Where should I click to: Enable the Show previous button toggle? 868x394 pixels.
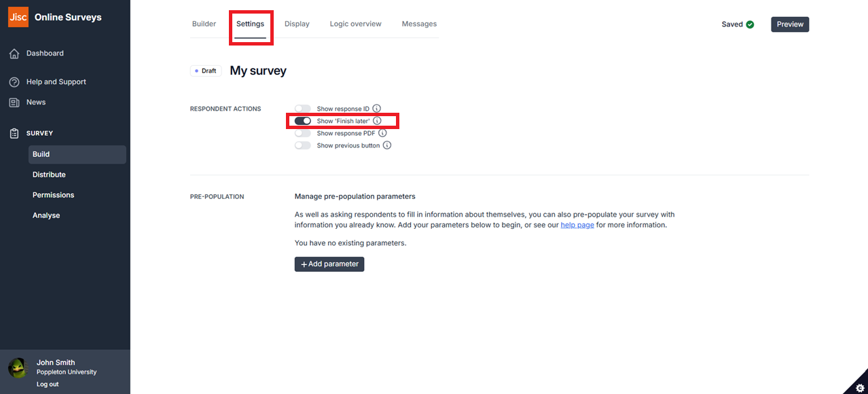(303, 145)
